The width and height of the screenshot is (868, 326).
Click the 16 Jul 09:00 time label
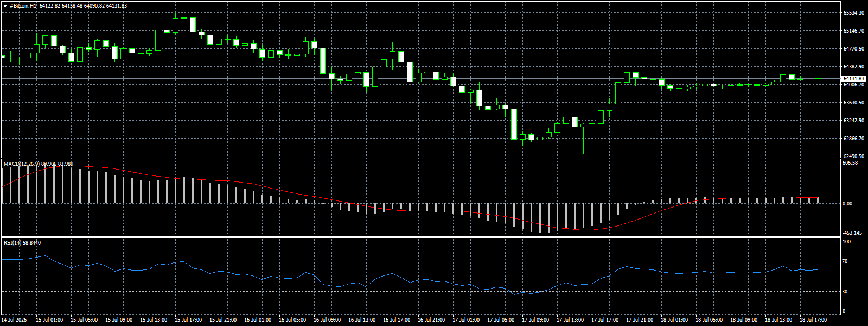(327, 319)
